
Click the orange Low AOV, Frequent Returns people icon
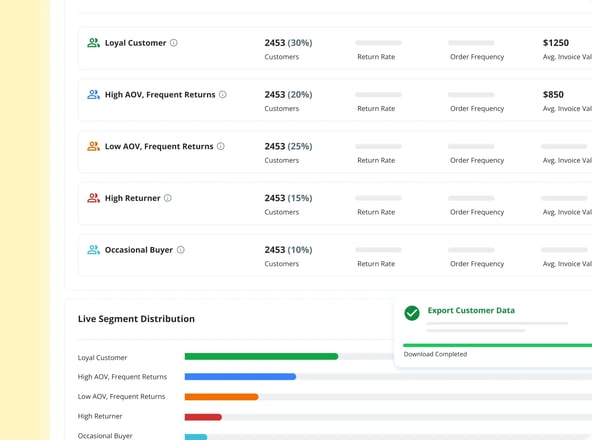[94, 146]
